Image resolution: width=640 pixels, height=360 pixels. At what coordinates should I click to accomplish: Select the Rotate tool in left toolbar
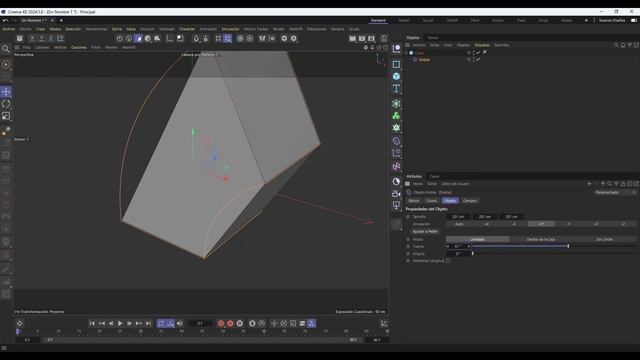[6, 104]
